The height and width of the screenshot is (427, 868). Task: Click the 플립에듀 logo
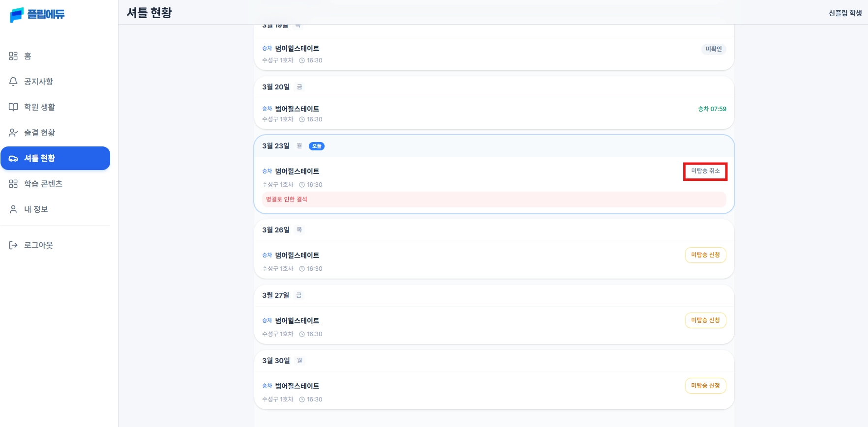click(x=37, y=14)
